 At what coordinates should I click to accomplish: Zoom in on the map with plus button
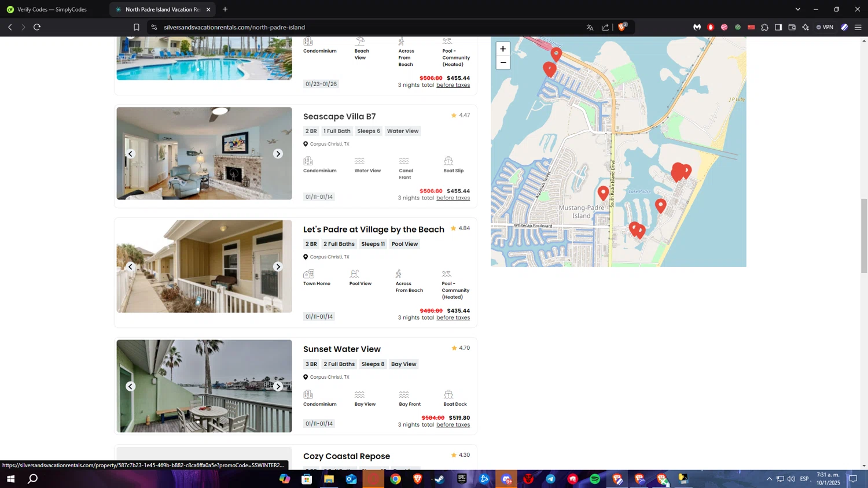[x=503, y=49]
